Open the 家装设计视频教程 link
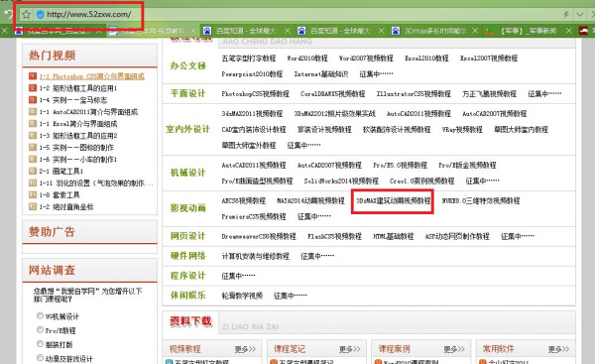This screenshot has height=364, width=595. tap(324, 129)
